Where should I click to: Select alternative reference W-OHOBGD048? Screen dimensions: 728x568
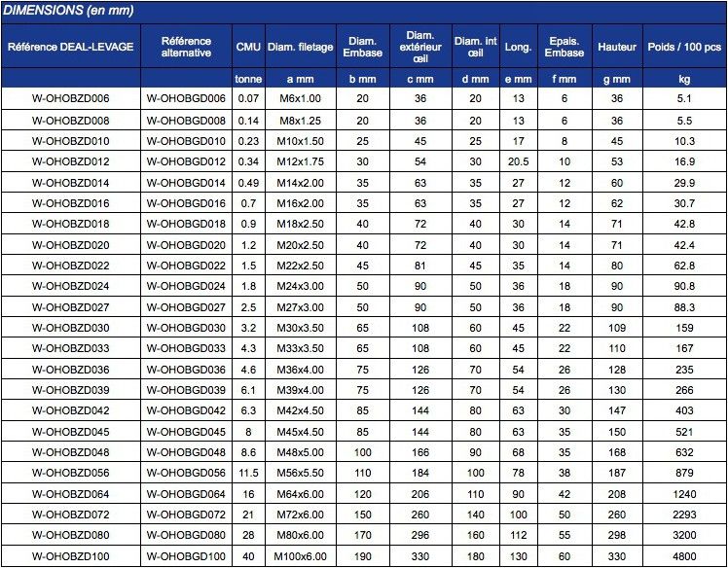coord(186,452)
